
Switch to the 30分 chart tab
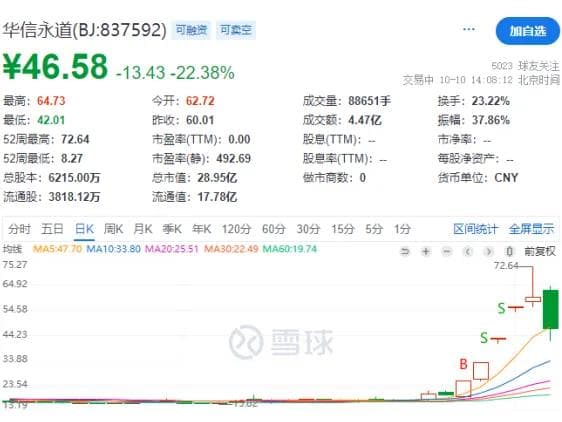pos(308,229)
